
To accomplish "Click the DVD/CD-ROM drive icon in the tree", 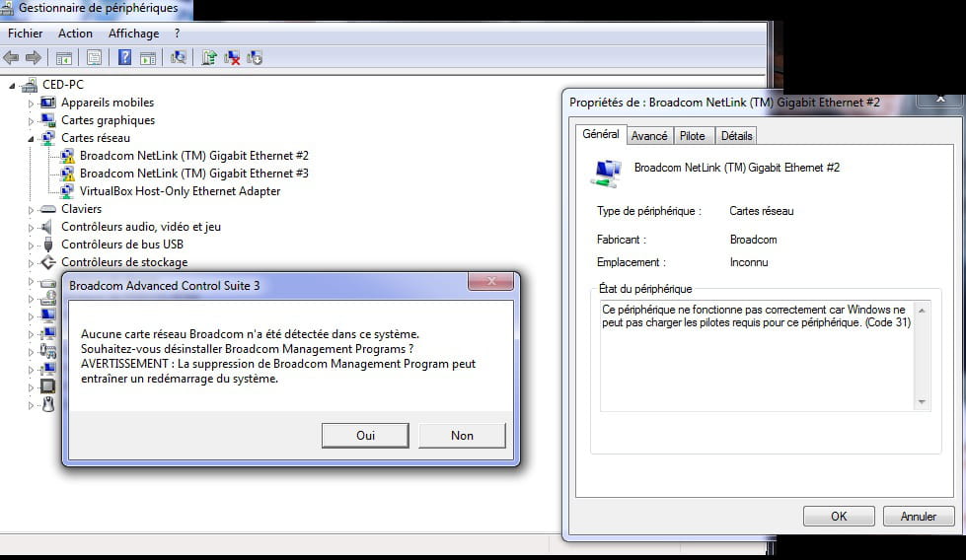I will click(x=48, y=299).
